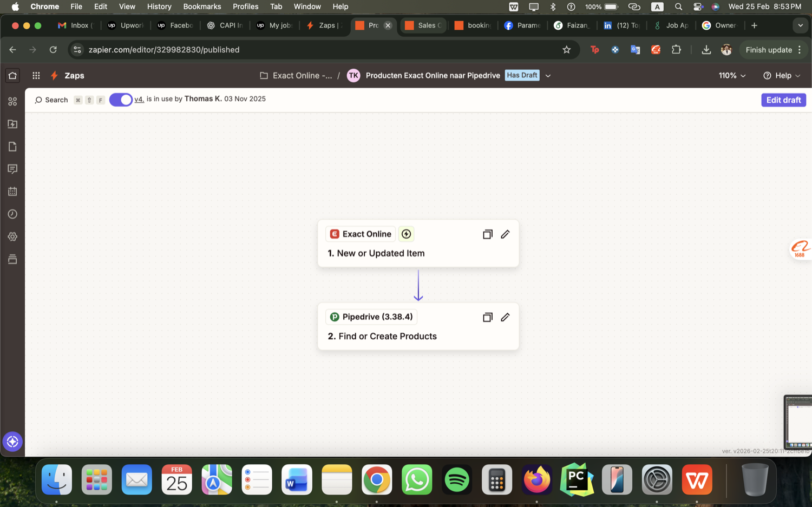This screenshot has height=507, width=812.
Task: Open Spotify from the dock
Action: pyautogui.click(x=457, y=479)
